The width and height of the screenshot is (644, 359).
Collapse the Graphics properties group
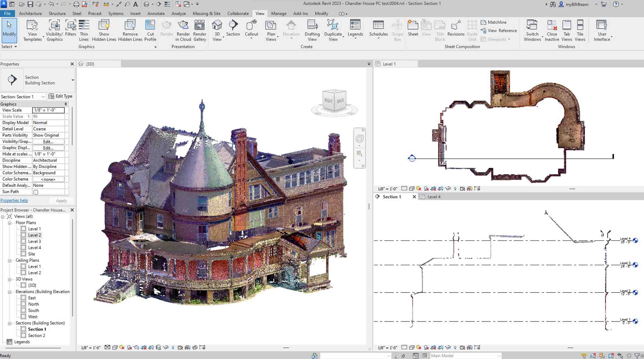click(66, 104)
